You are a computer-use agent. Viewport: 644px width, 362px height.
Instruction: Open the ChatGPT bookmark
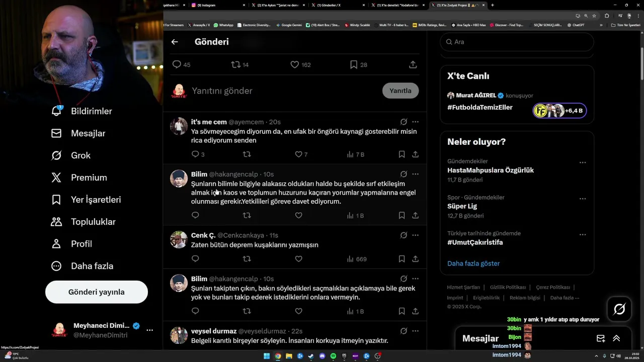click(575, 25)
